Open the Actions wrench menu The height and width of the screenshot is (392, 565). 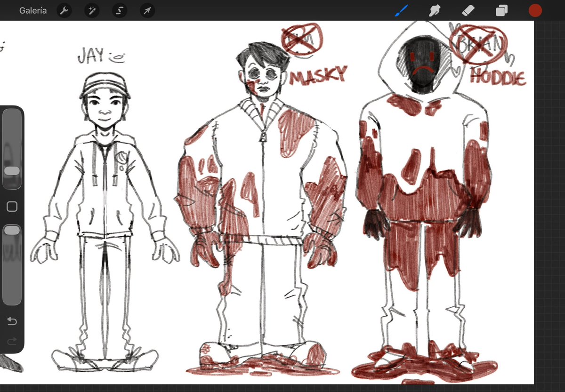[x=64, y=10]
